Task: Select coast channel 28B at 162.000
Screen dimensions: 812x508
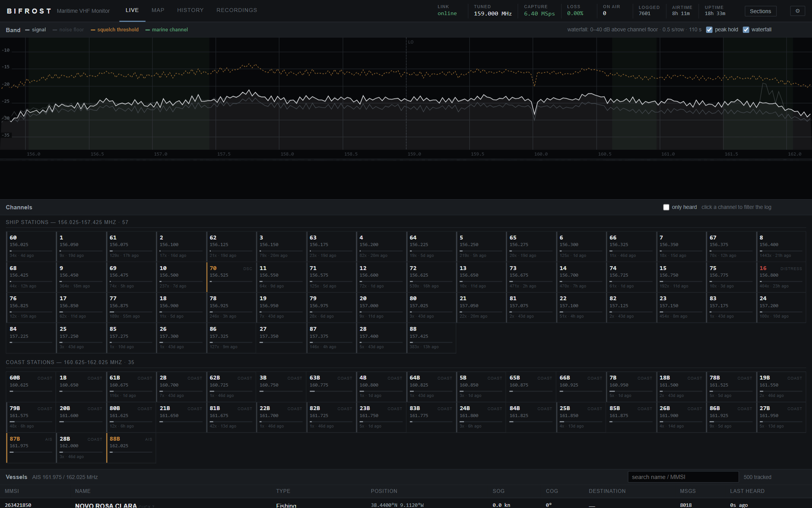Action: [x=81, y=448]
